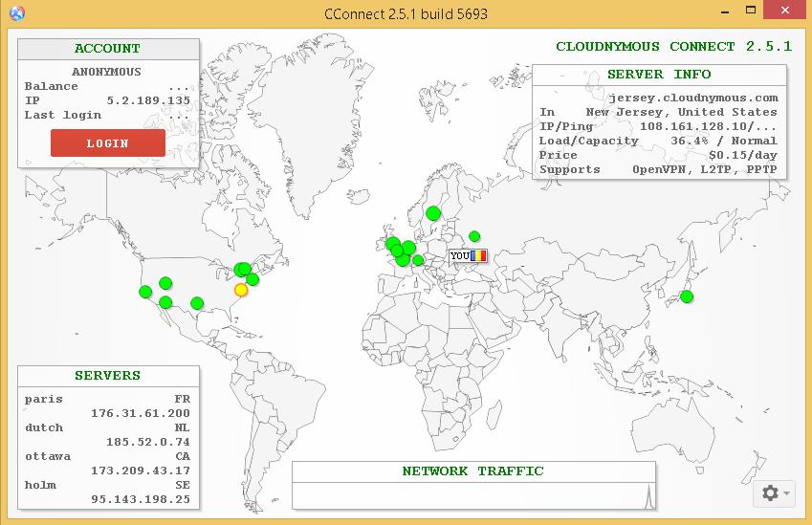Select the server dot over Russia

pyautogui.click(x=474, y=236)
